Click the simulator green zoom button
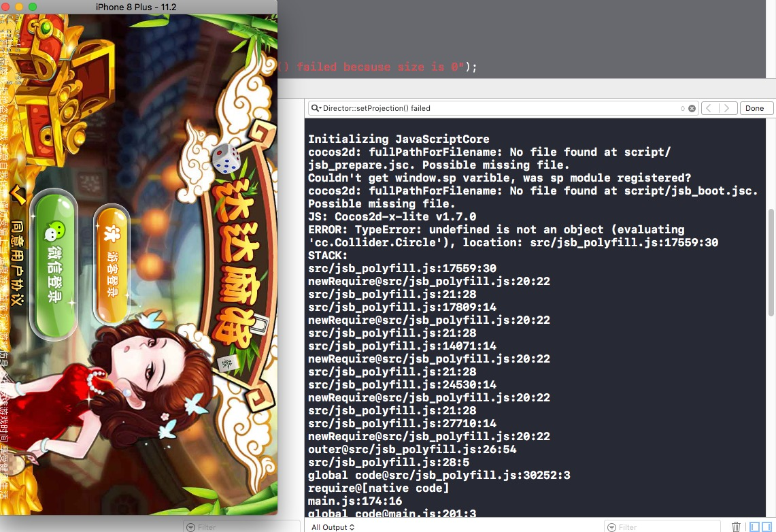Image resolution: width=776 pixels, height=532 pixels. click(33, 7)
